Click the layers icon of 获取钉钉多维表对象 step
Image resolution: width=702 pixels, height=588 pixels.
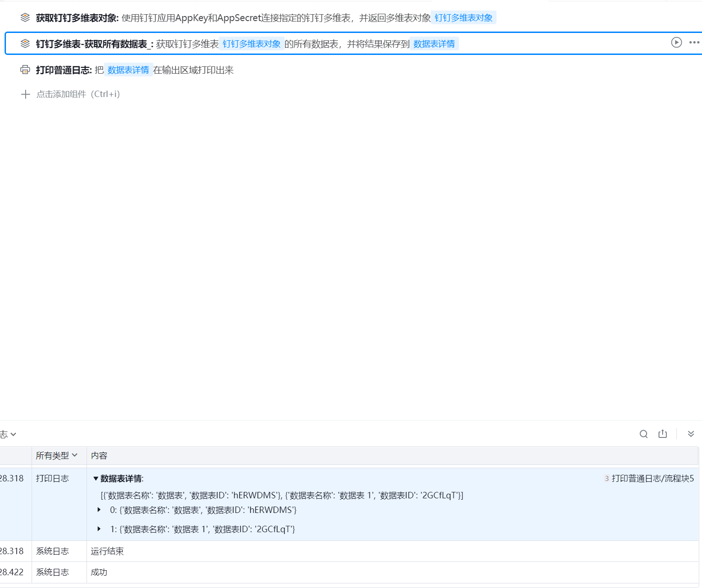point(25,18)
